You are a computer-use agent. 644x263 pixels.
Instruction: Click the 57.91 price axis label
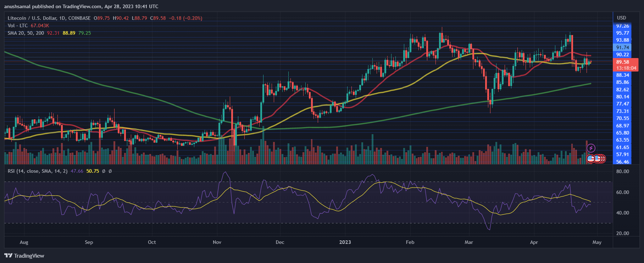(622, 154)
